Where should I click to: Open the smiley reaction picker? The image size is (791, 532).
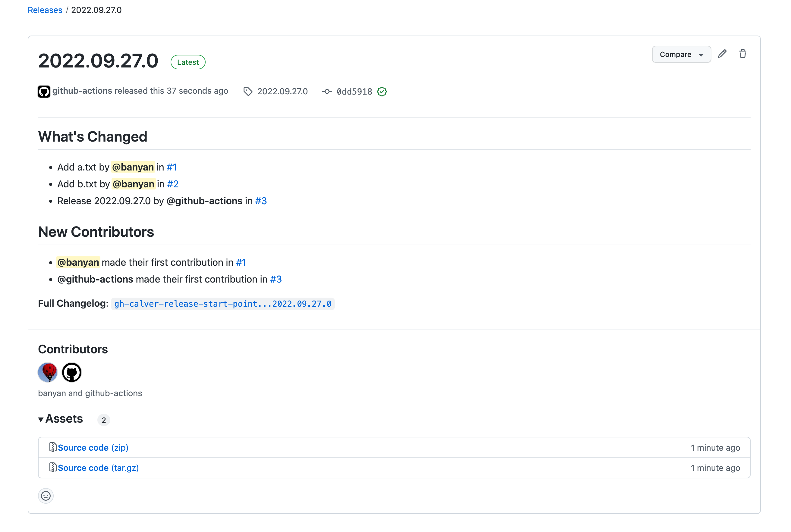46,496
